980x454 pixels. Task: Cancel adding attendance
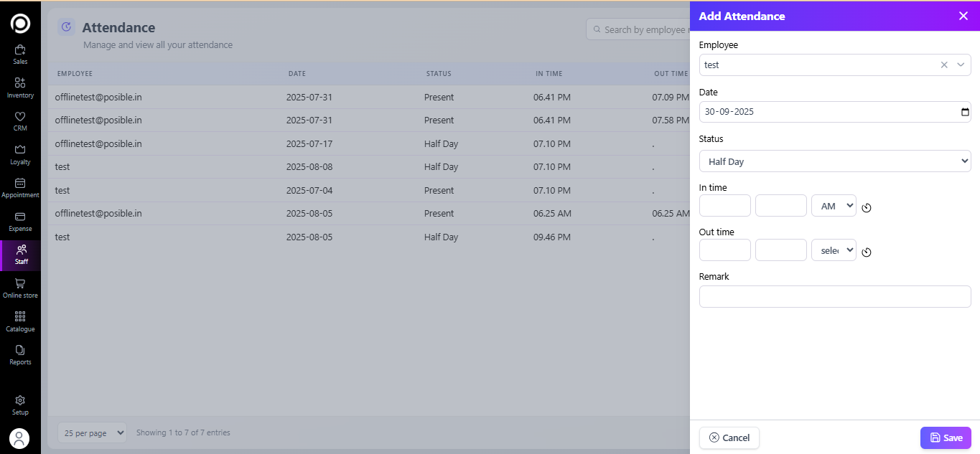pos(729,438)
